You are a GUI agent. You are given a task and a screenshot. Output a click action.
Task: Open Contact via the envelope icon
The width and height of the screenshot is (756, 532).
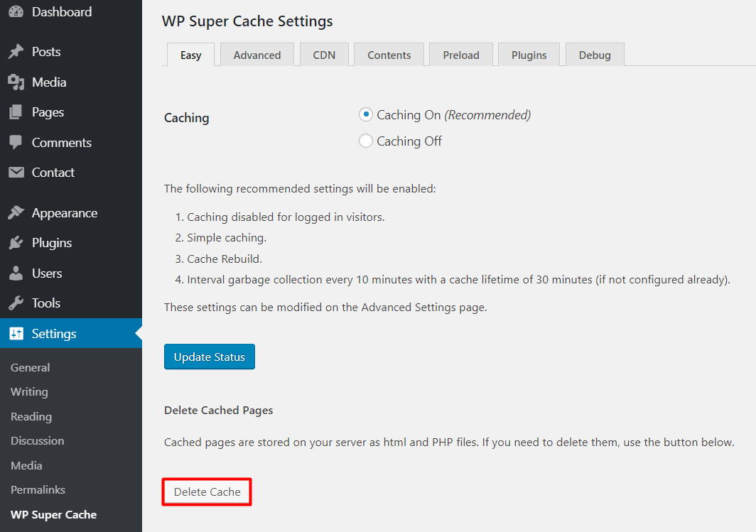coord(15,172)
